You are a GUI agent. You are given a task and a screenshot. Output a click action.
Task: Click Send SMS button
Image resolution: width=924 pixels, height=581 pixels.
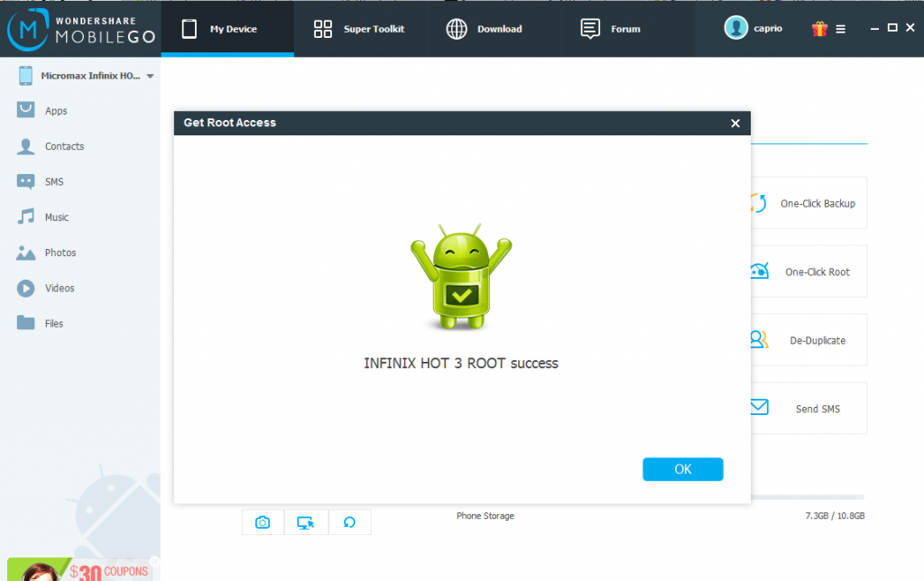(808, 409)
